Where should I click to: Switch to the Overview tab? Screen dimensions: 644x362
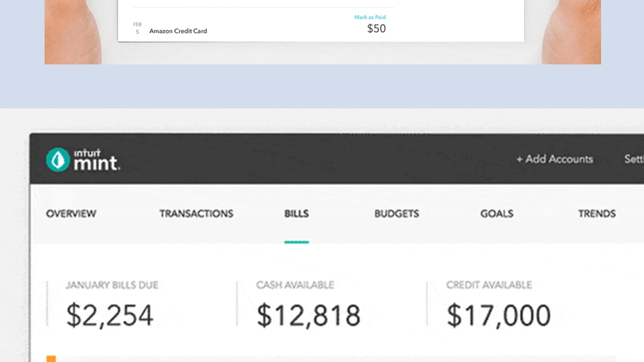coord(71,214)
